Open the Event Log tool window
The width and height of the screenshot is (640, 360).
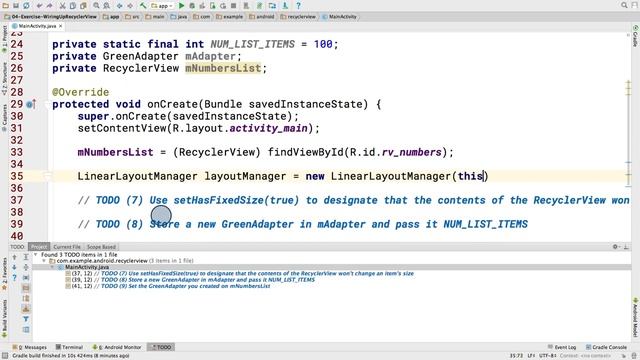[x=562, y=347]
